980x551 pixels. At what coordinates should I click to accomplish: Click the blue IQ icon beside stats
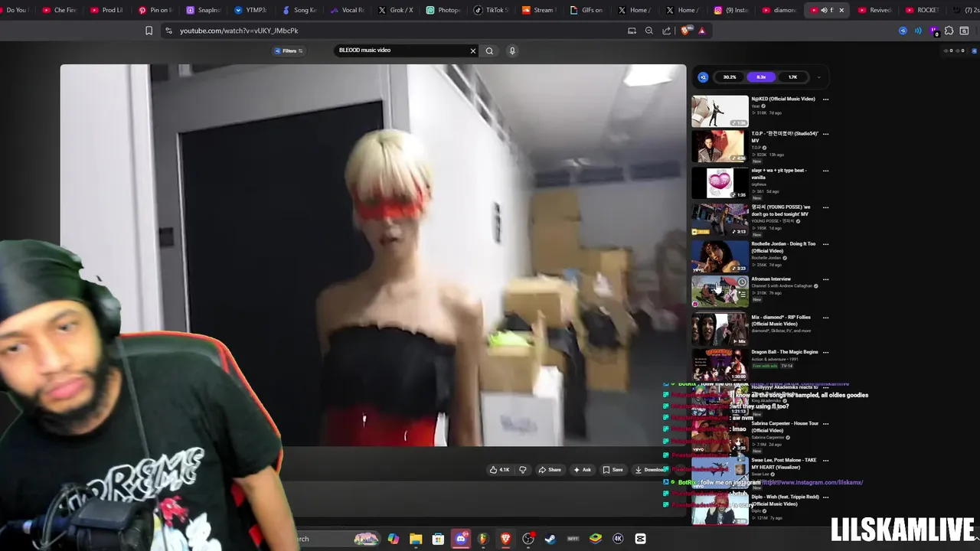pyautogui.click(x=703, y=77)
